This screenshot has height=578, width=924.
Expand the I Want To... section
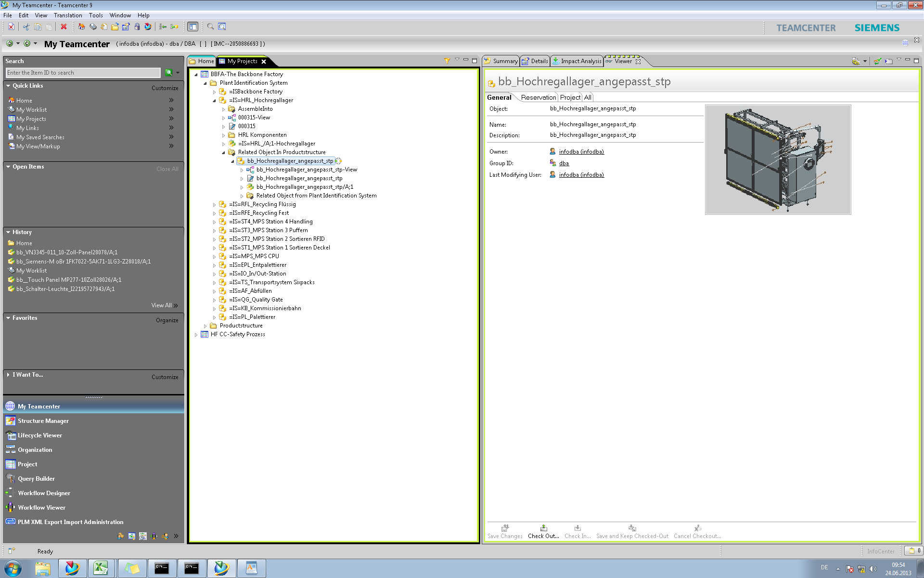(x=8, y=375)
